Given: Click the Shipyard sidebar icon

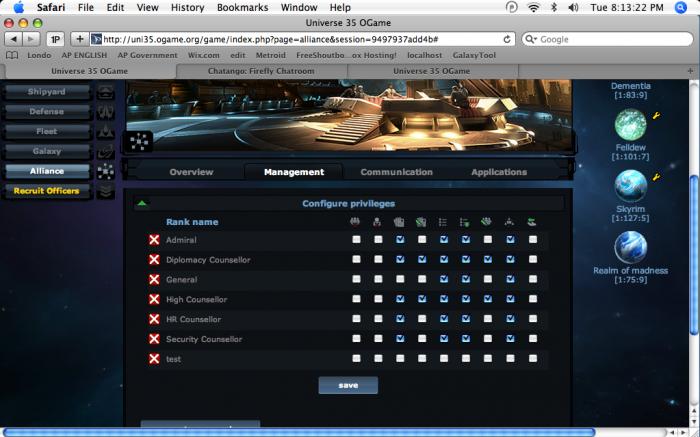Looking at the screenshot, I should point(106,92).
